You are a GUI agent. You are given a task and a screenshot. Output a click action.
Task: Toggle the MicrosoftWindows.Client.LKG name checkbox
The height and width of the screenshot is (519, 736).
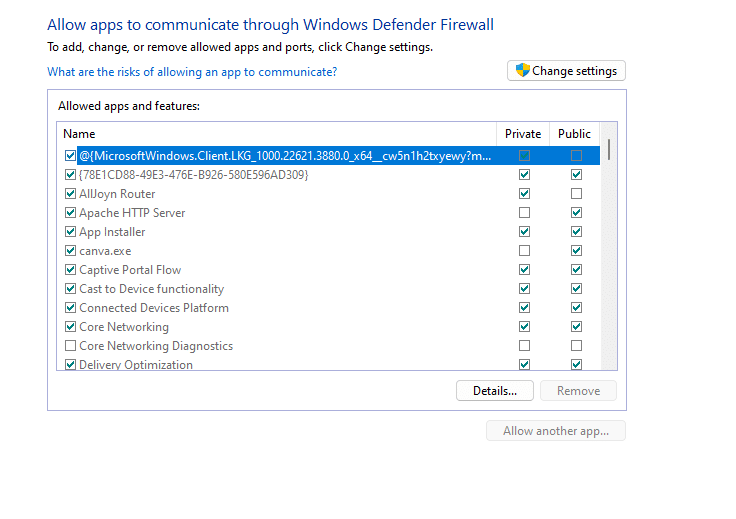click(x=70, y=156)
